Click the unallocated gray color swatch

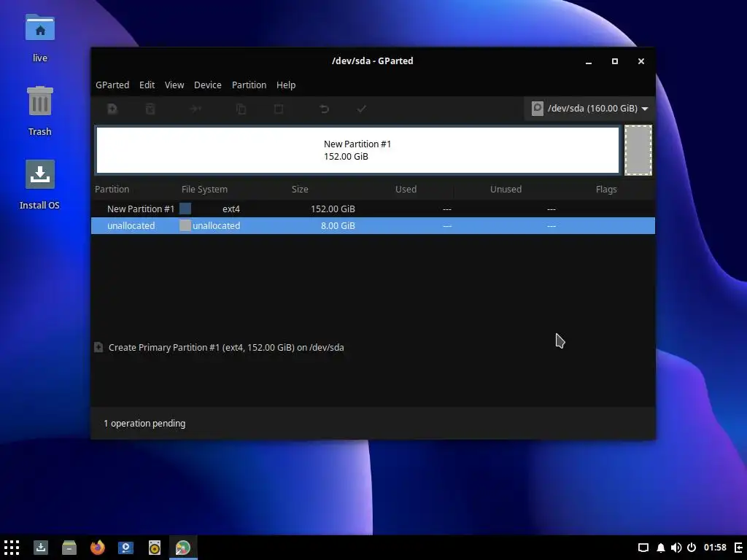point(185,226)
